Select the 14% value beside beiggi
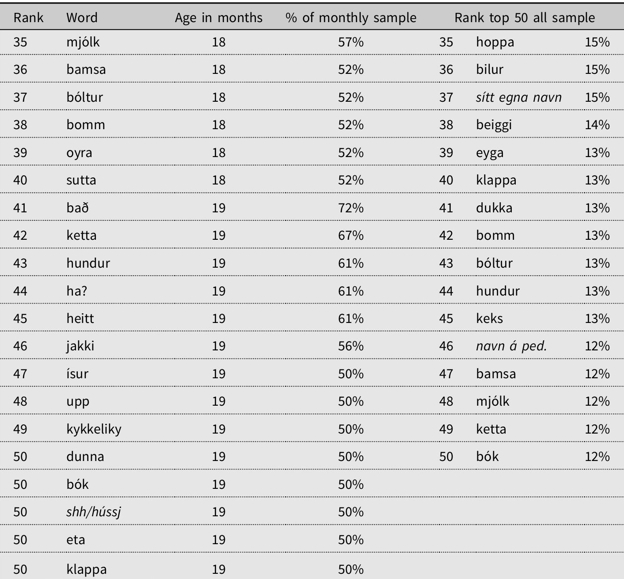The image size is (624, 579). pyautogui.click(x=597, y=125)
